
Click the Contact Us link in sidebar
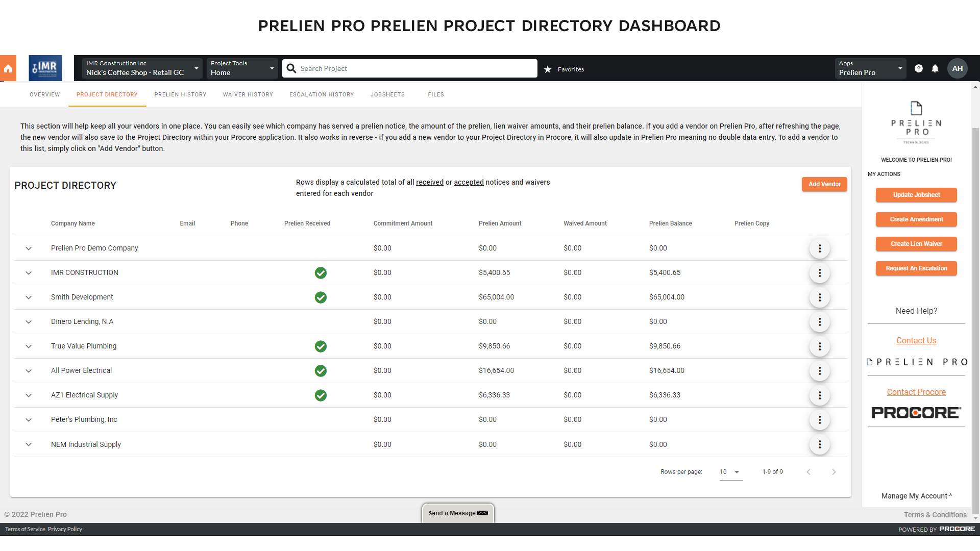(917, 340)
